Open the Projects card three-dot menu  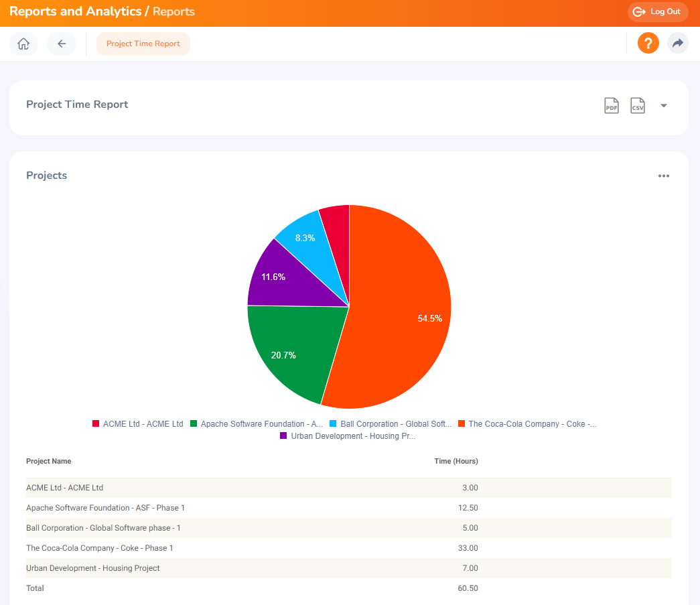(663, 176)
